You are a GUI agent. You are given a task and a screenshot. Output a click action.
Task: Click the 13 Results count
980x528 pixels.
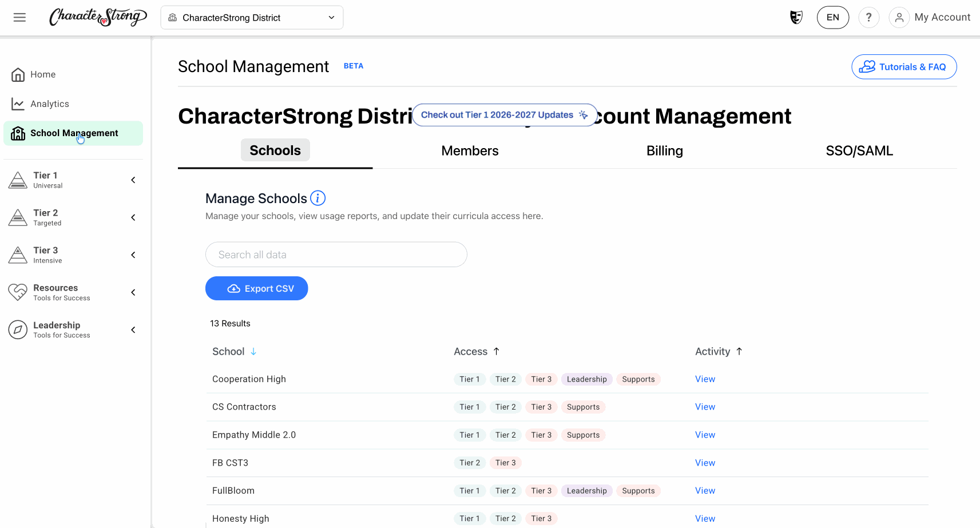(x=230, y=323)
